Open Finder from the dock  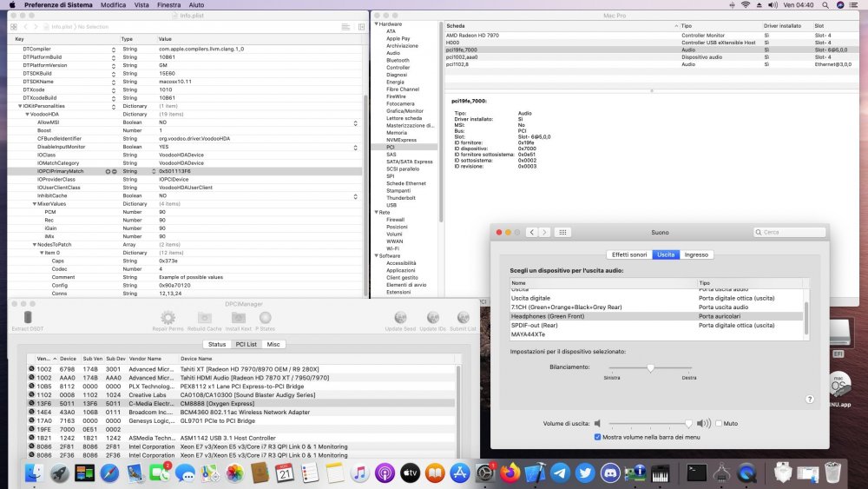pyautogui.click(x=35, y=473)
